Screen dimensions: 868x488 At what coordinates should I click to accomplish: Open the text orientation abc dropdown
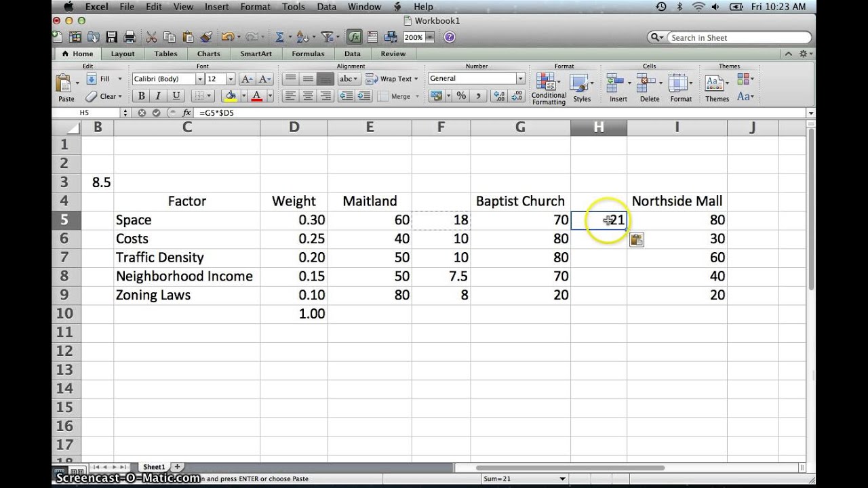click(349, 79)
